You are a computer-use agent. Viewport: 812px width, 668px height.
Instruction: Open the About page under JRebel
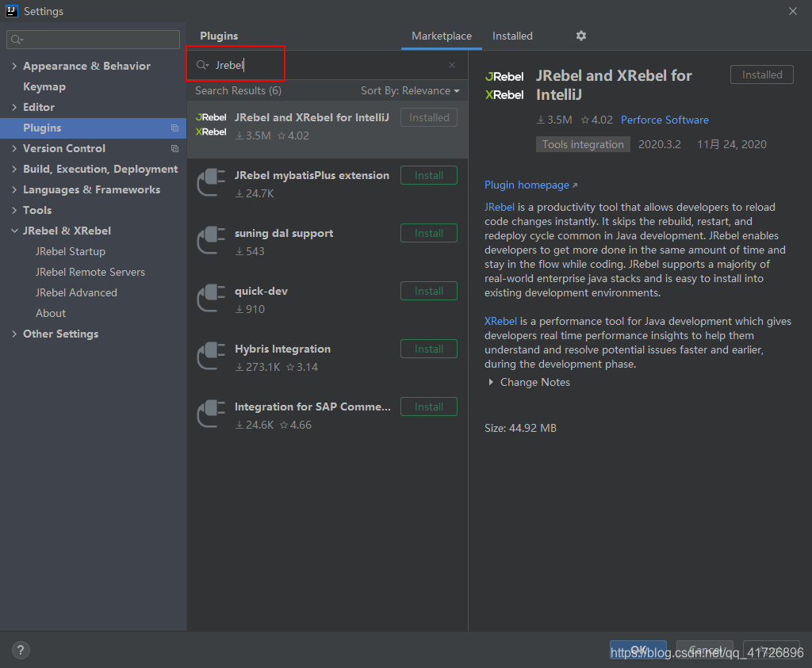51,314
